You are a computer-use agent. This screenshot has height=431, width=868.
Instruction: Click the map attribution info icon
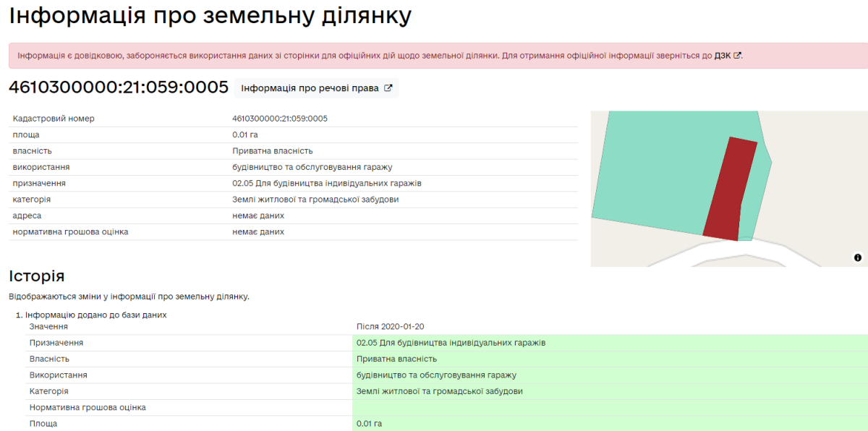[857, 257]
